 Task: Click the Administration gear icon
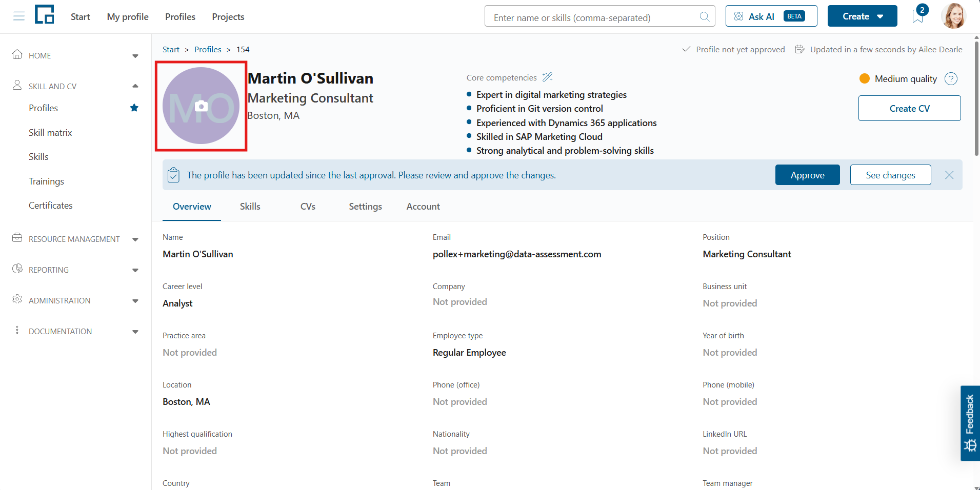[x=17, y=299]
